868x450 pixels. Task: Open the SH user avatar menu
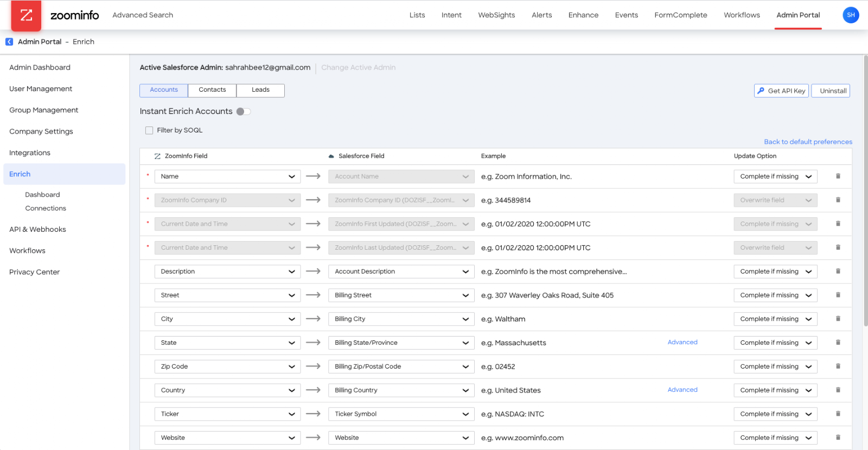[x=851, y=15]
